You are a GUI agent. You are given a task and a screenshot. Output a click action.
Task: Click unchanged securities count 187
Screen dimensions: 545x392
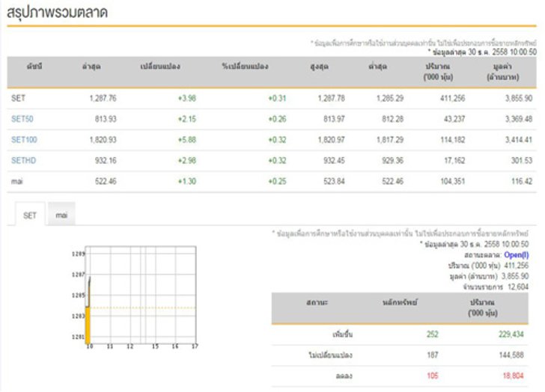(x=433, y=355)
